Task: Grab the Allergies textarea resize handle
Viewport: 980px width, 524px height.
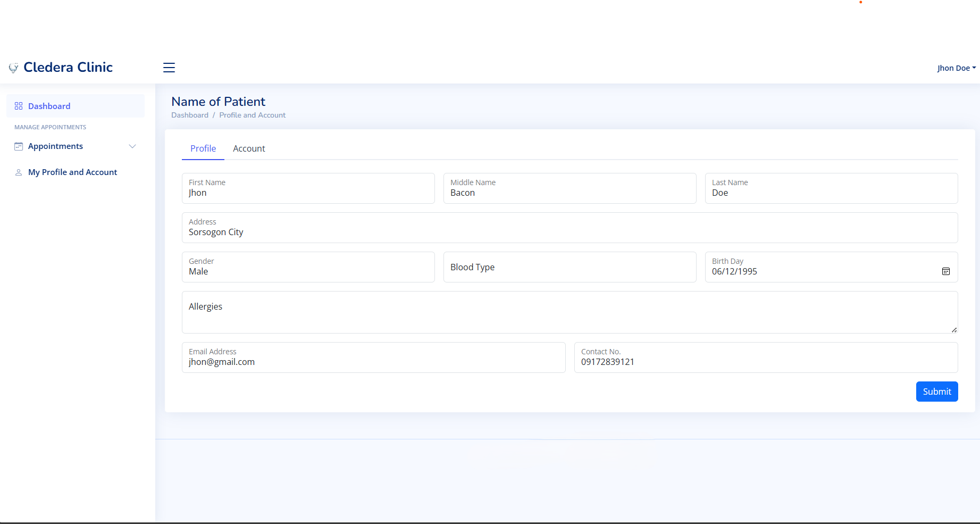Action: [954, 330]
